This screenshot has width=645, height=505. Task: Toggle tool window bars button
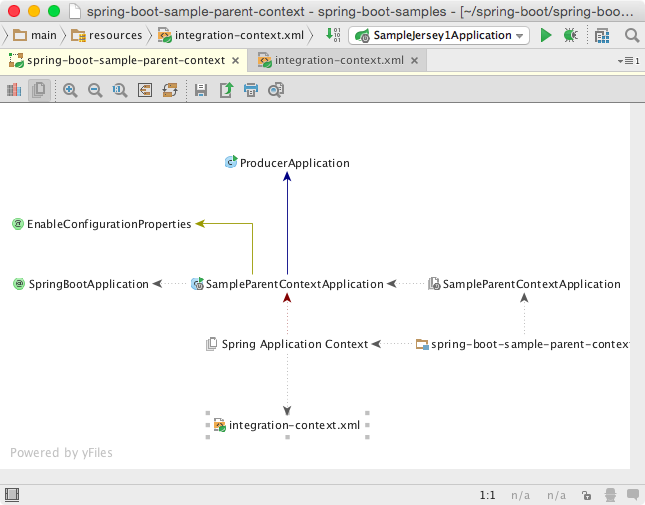click(12, 495)
